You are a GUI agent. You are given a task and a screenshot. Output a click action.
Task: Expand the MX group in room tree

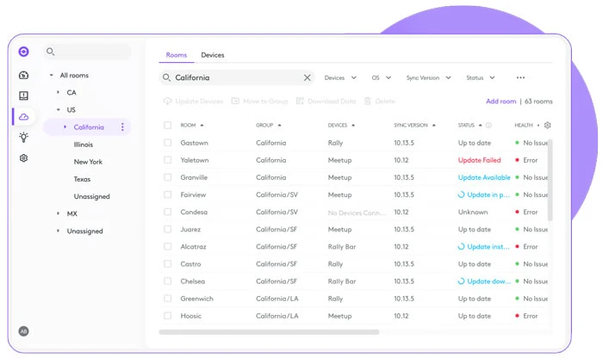59,213
